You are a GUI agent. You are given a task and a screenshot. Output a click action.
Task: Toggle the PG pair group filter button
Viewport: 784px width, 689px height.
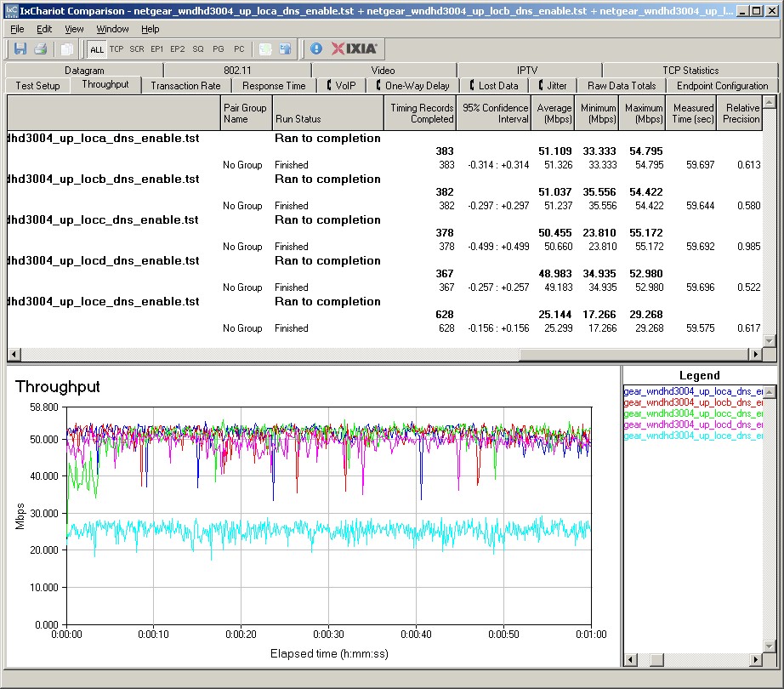219,49
